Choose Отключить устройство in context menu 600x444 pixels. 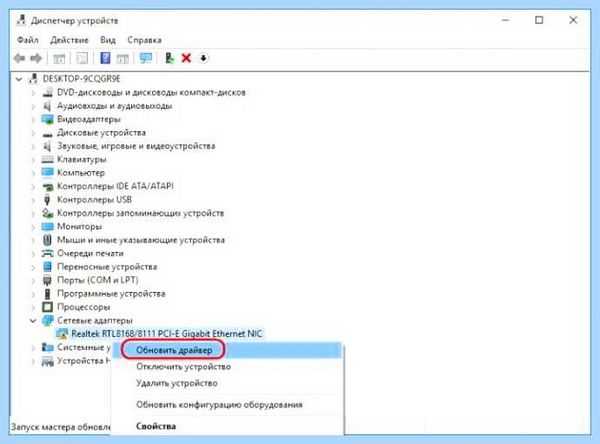tap(227, 367)
